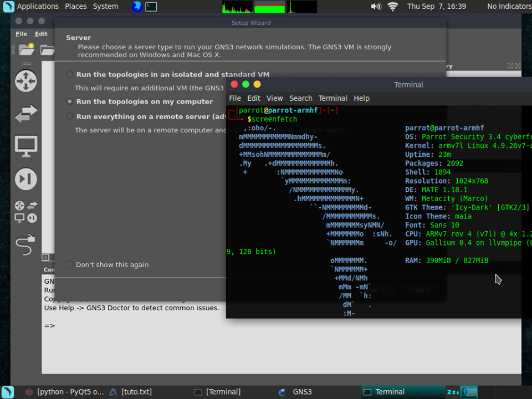Click the 'RAM: 390MiB / 827MiB' line in terminal

tap(447, 260)
